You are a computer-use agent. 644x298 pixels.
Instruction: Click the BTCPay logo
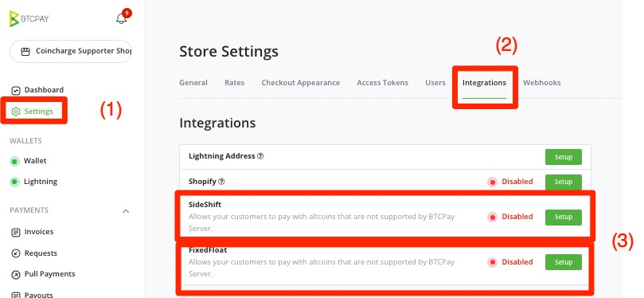[x=29, y=18]
